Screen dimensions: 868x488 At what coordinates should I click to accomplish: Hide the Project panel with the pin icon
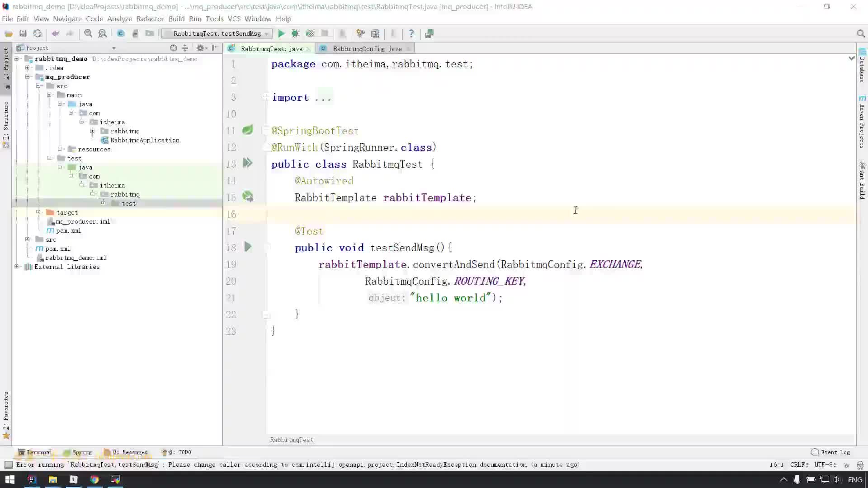pyautogui.click(x=215, y=48)
